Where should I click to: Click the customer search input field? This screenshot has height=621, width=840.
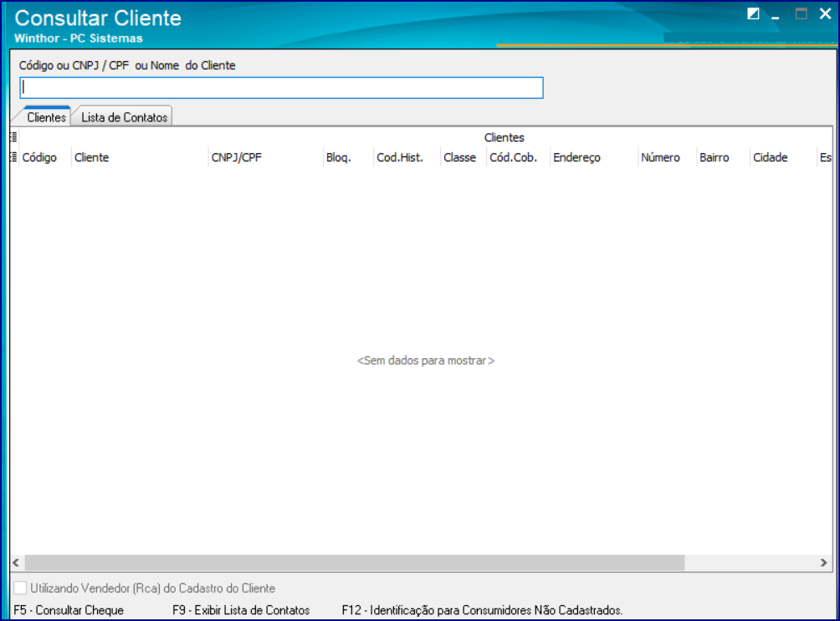tap(281, 88)
